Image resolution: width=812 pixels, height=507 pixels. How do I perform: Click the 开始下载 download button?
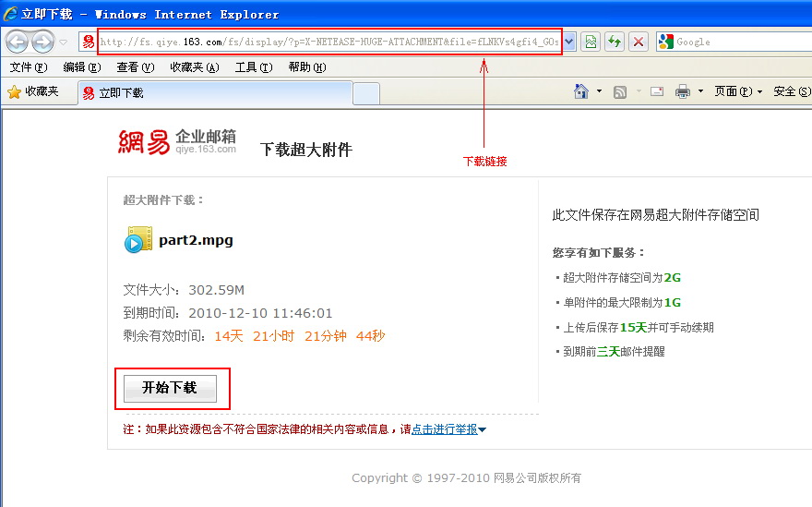(170, 388)
